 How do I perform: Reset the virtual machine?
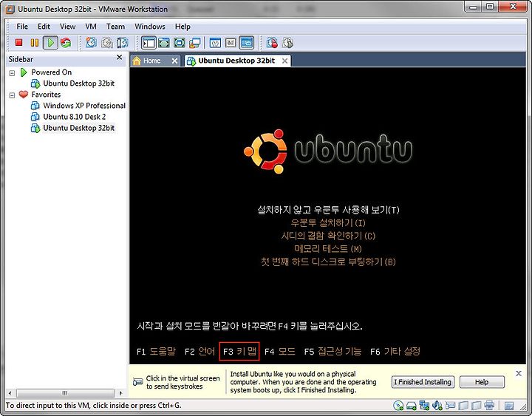[x=66, y=43]
